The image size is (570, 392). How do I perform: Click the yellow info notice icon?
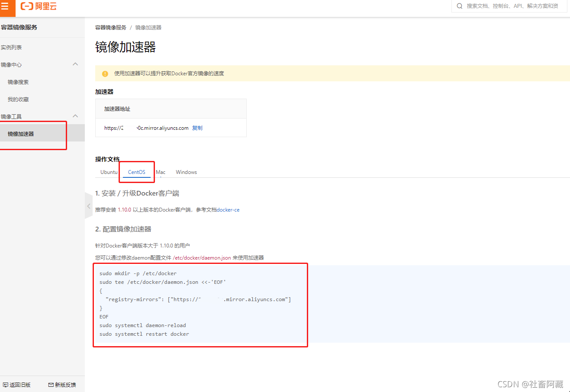point(105,74)
